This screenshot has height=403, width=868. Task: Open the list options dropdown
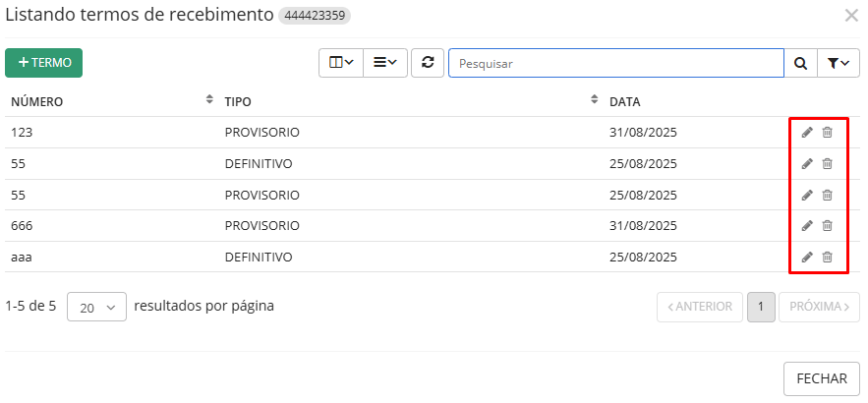385,63
